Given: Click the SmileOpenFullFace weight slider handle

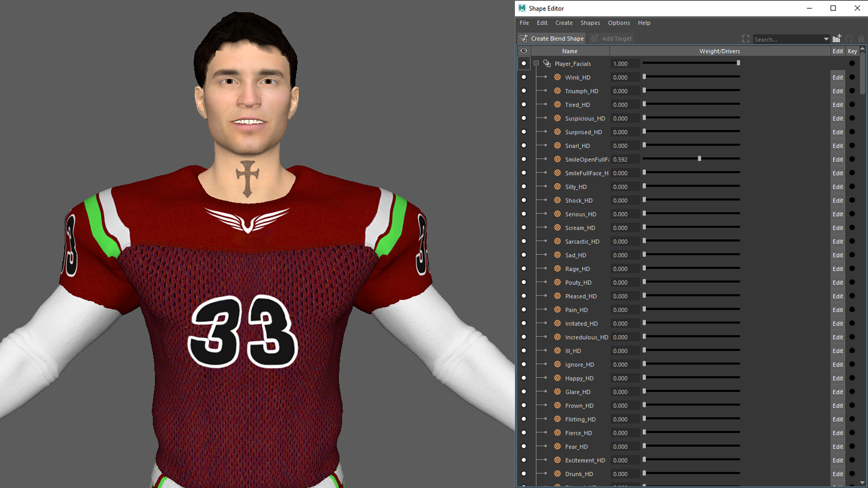Looking at the screenshot, I should [x=699, y=159].
